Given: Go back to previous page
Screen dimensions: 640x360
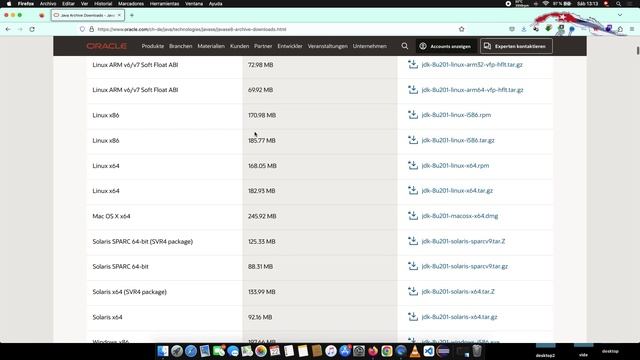Looking at the screenshot, I should (8, 29).
